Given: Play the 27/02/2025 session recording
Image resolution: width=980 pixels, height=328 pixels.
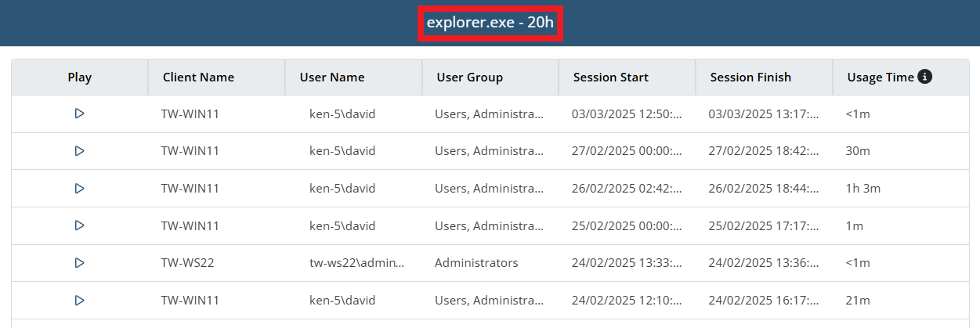Looking at the screenshot, I should (x=79, y=151).
